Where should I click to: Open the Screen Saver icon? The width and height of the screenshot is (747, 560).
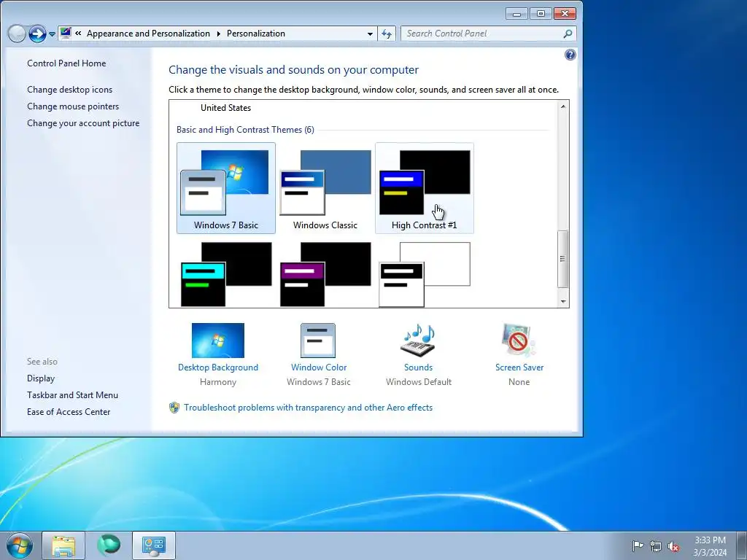519,341
